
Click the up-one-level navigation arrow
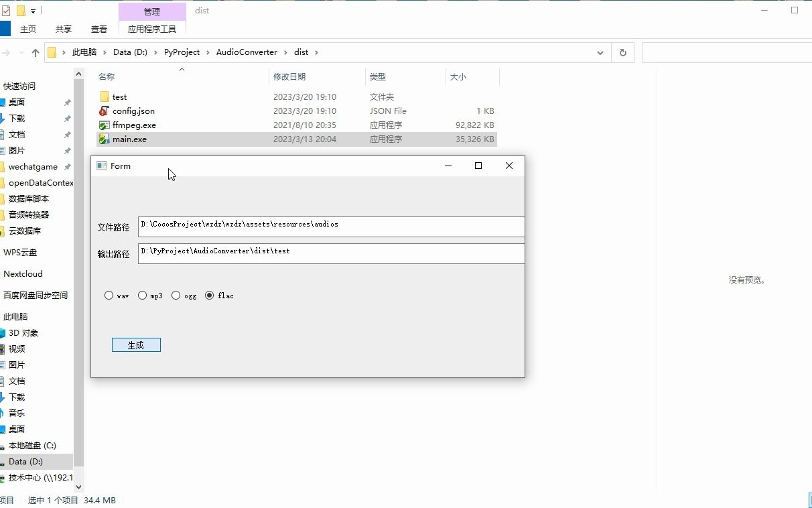point(35,52)
